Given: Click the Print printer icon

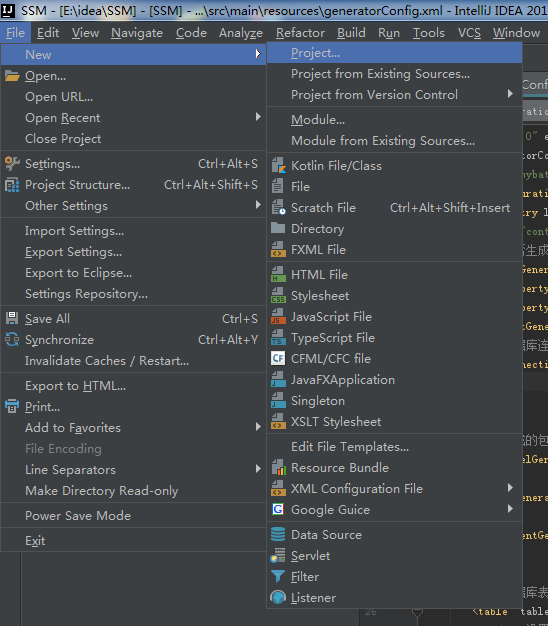Looking at the screenshot, I should tap(12, 406).
